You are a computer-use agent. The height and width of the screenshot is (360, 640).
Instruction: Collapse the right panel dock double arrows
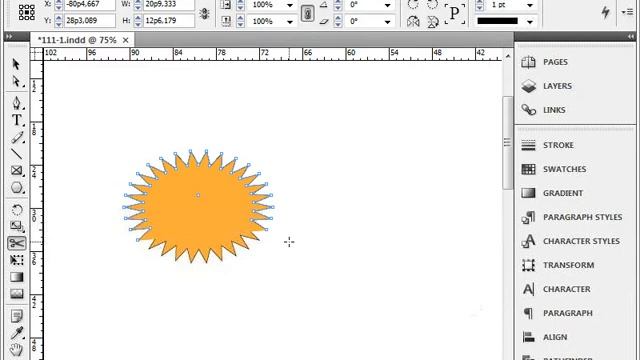click(631, 37)
